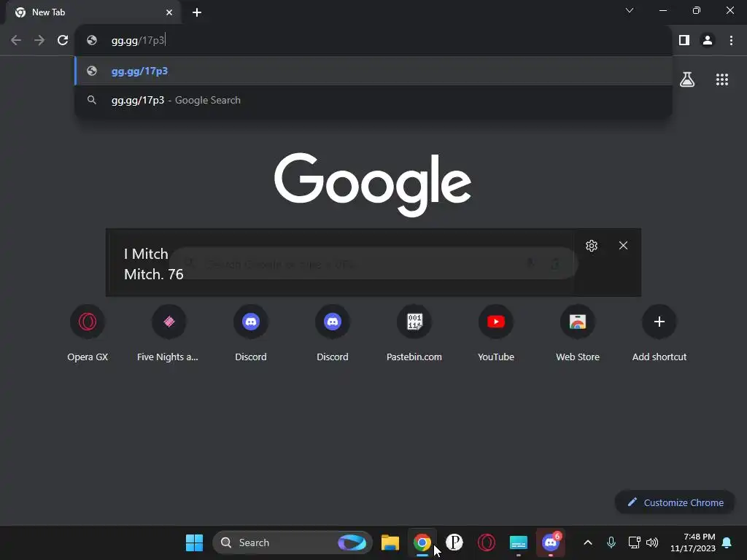Open the network tray icon
Image resolution: width=747 pixels, height=560 pixels.
click(x=634, y=542)
